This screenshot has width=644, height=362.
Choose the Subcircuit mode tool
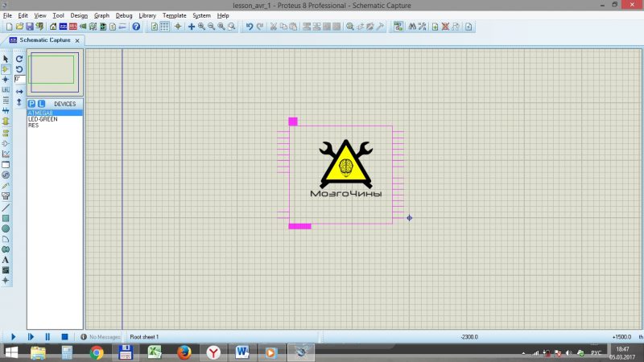(6, 121)
